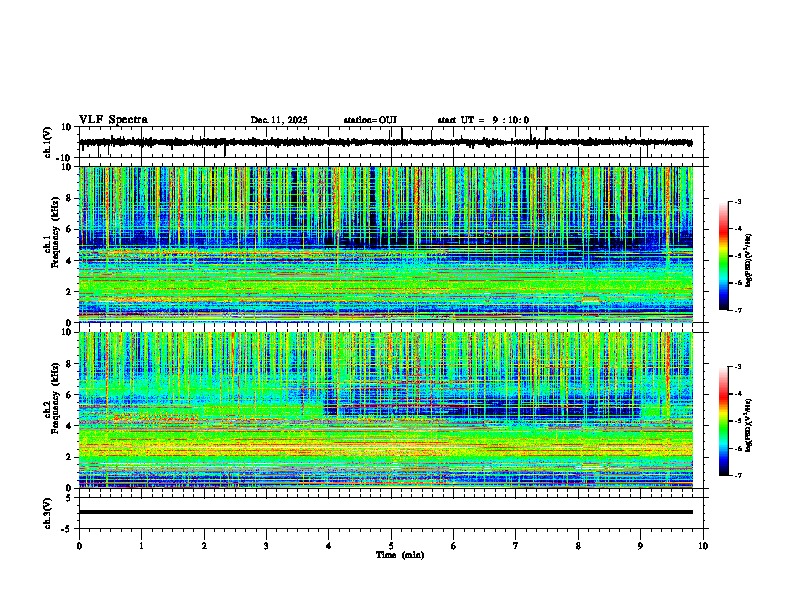The height and width of the screenshot is (612, 792).
Task: Click the ch.1 waveform trace panel
Action: 391,142
